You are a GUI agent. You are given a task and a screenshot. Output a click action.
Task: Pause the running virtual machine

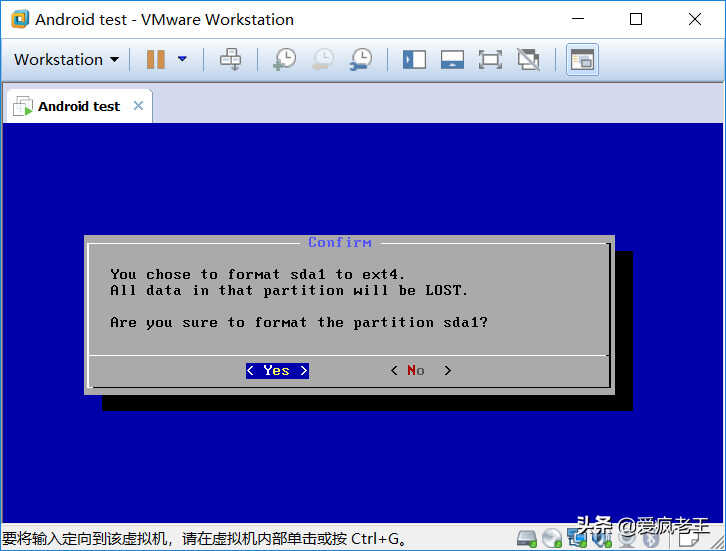156,59
